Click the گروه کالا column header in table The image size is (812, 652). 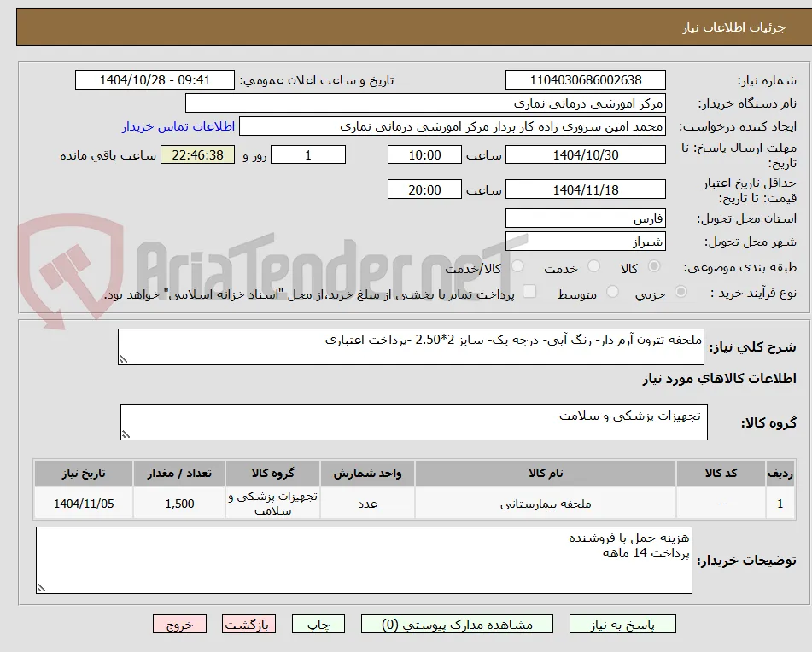(273, 473)
